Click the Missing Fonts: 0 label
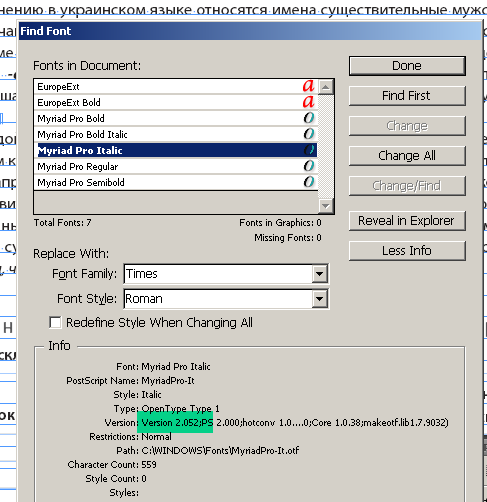This screenshot has width=487, height=502. click(288, 238)
